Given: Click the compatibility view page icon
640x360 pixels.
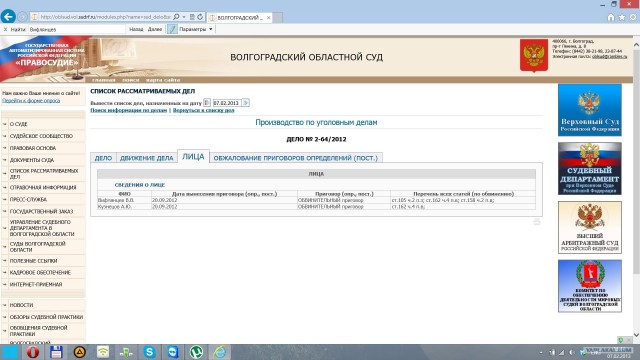Looking at the screenshot, I should 192,17.
